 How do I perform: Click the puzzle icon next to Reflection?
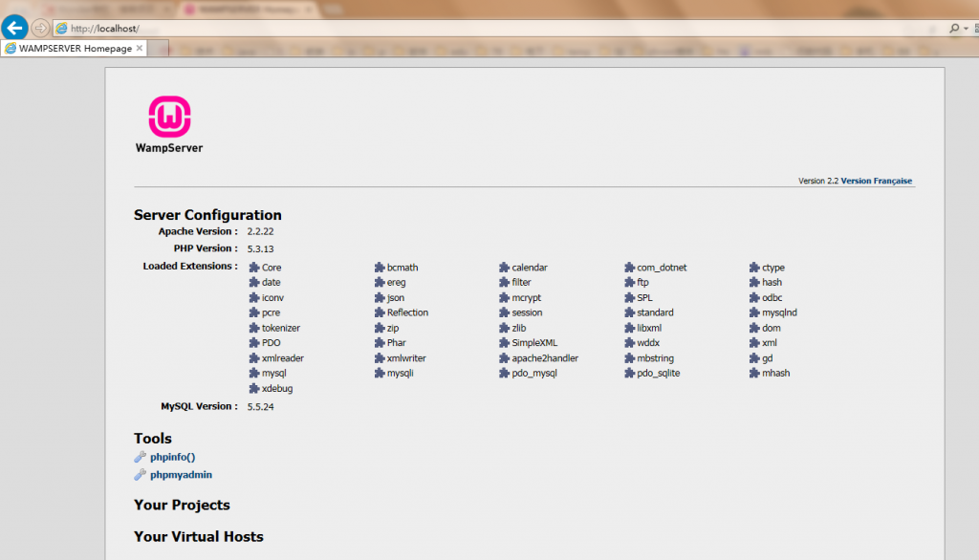coord(379,312)
